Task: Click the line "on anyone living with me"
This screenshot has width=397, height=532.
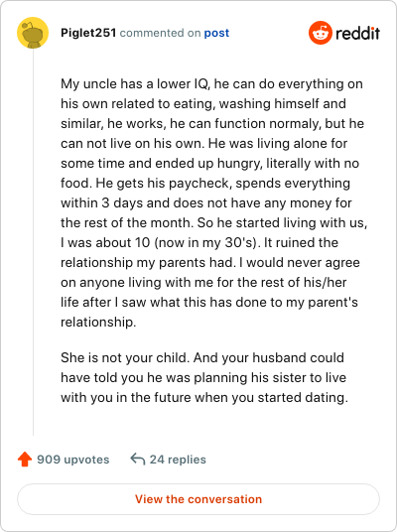Action: 203,282
